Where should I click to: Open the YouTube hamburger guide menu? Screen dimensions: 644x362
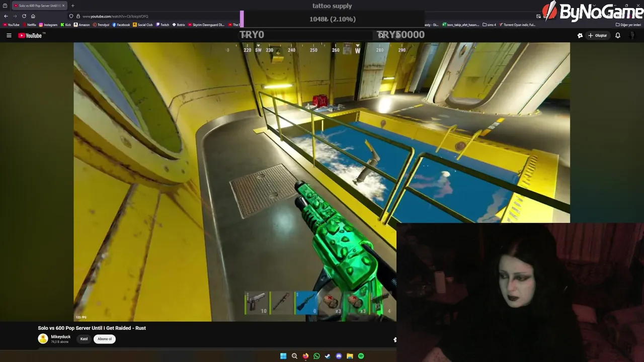9,35
